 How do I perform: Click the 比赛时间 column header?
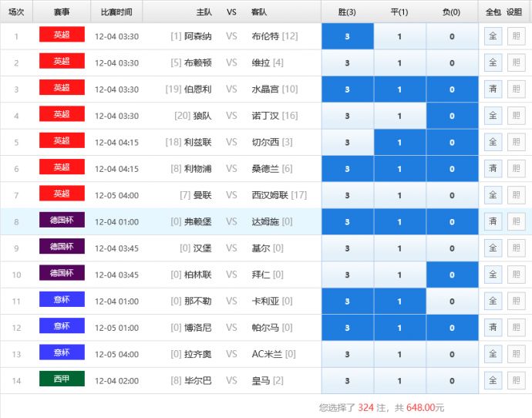[116, 12]
